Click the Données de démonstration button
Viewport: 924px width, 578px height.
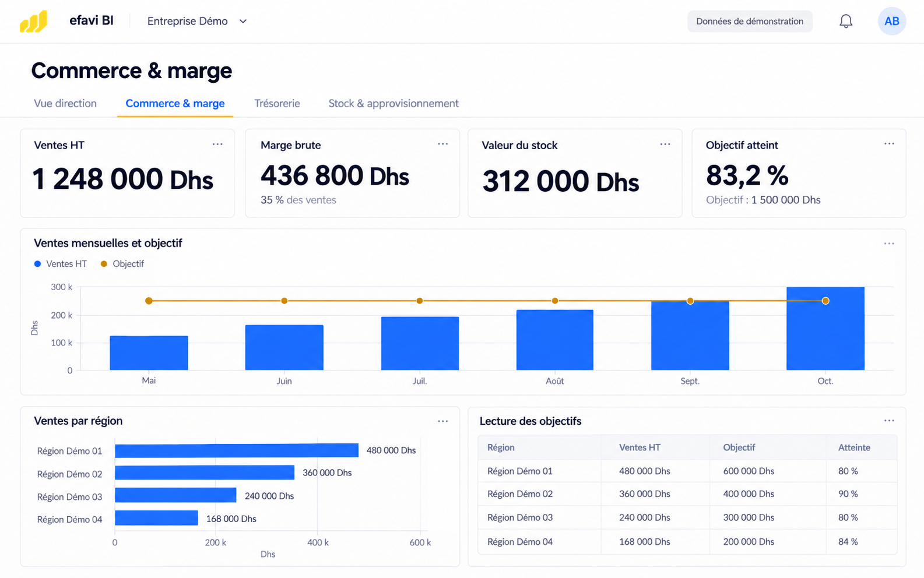(750, 22)
